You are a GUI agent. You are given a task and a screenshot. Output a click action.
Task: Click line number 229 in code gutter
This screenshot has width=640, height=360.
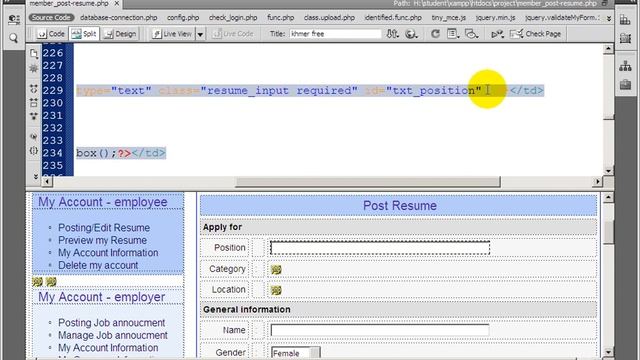pos(53,91)
